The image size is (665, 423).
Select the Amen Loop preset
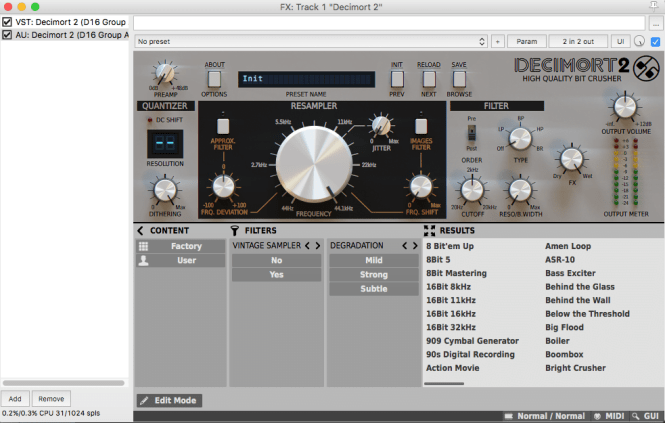tap(568, 246)
